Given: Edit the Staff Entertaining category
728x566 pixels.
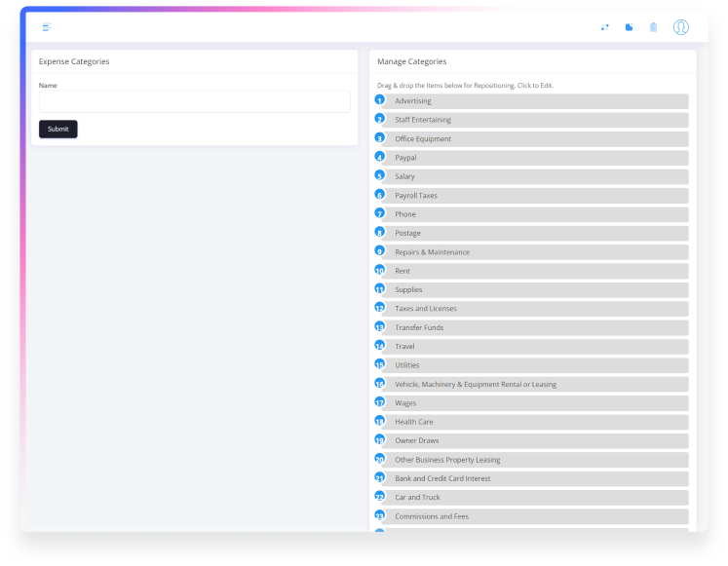Looking at the screenshot, I should tap(536, 120).
